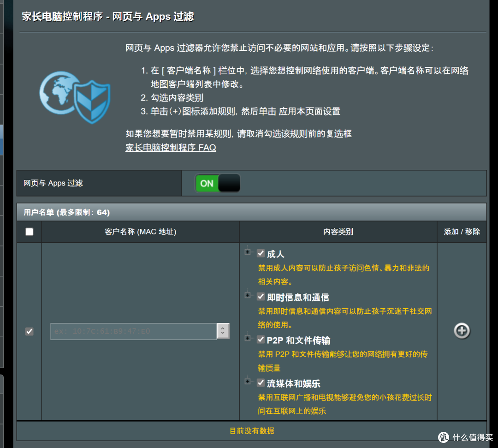Uncheck the 成人 category checkbox
Viewport: 498px width, 448px height.
tap(261, 253)
